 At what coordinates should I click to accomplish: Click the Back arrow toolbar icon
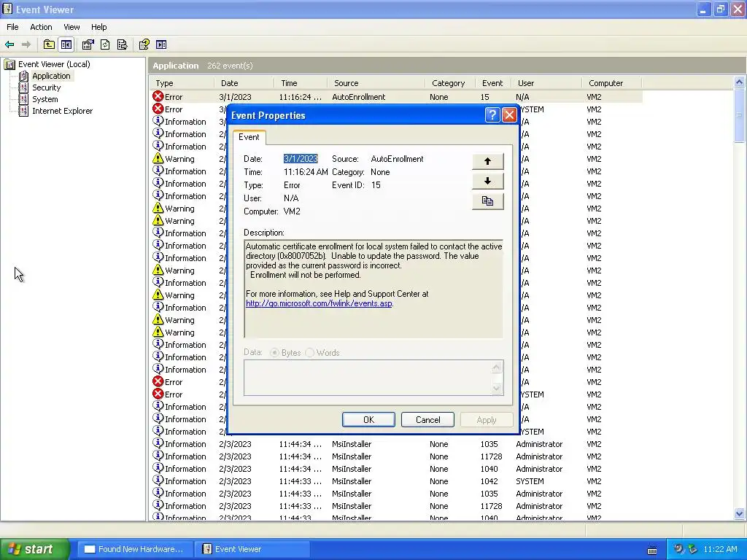tap(9, 44)
